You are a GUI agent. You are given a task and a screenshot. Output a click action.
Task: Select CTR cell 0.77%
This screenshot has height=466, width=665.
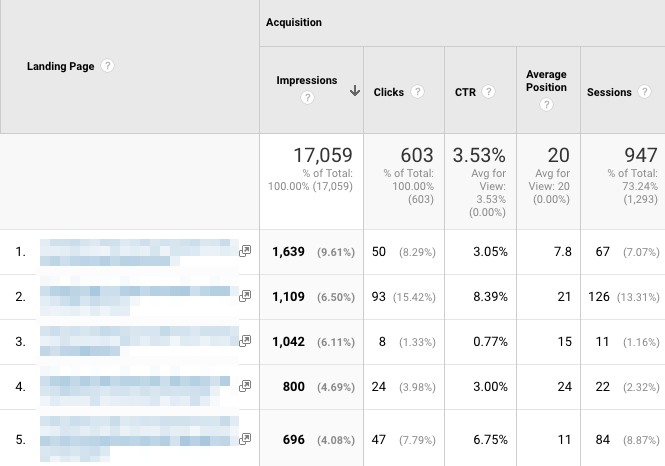click(490, 342)
